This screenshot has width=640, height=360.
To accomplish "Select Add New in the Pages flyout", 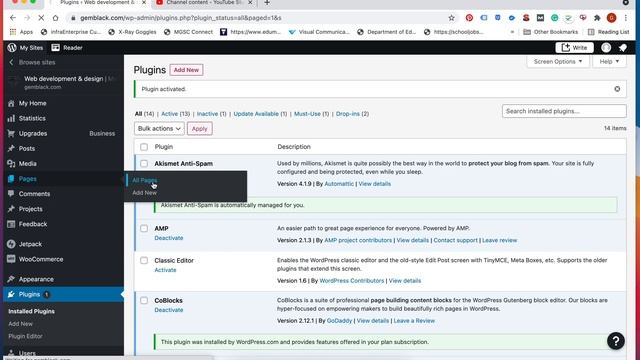I will click(144, 193).
